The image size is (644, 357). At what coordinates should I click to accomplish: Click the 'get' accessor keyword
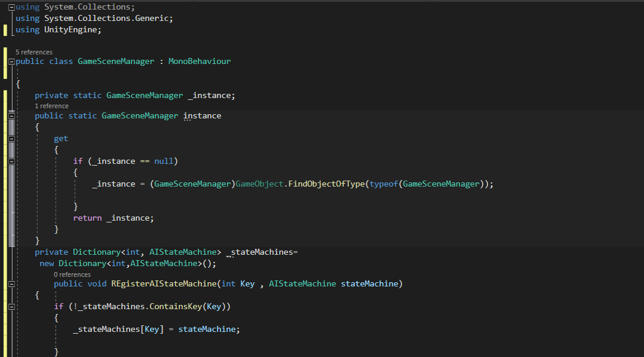pos(61,139)
